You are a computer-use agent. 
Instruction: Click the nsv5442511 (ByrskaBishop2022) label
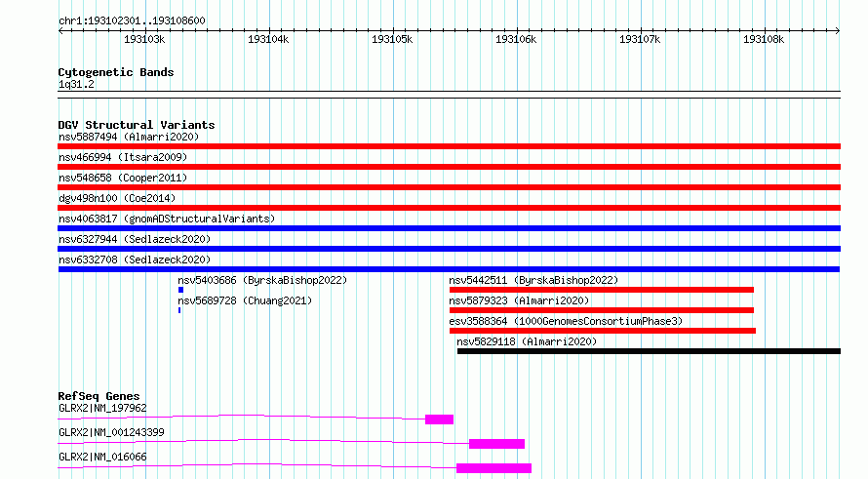[x=533, y=280]
